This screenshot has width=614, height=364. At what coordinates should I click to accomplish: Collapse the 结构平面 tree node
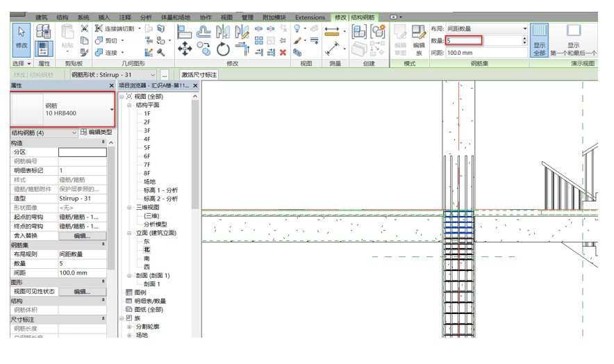pyautogui.click(x=130, y=106)
